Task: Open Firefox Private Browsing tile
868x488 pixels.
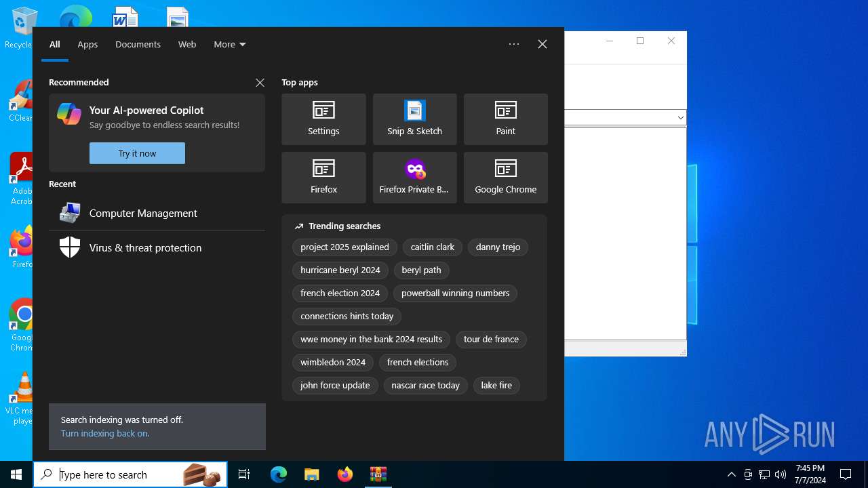Action: tap(414, 178)
